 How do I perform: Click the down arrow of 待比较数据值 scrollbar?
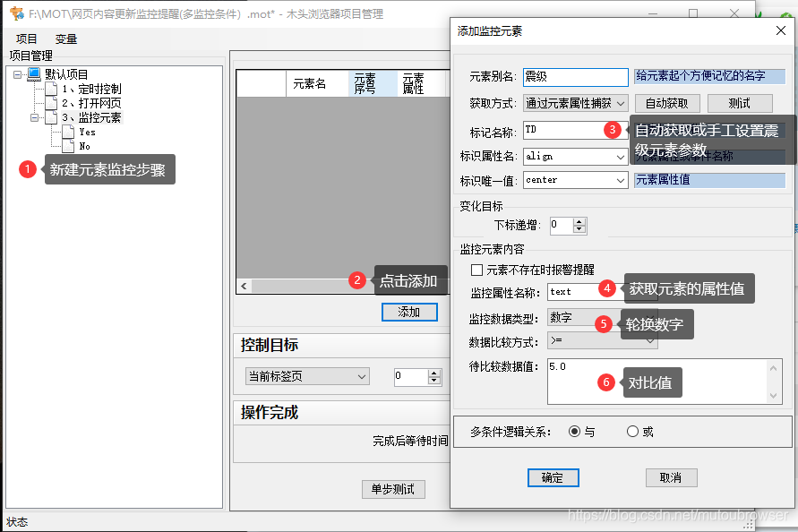point(774,396)
